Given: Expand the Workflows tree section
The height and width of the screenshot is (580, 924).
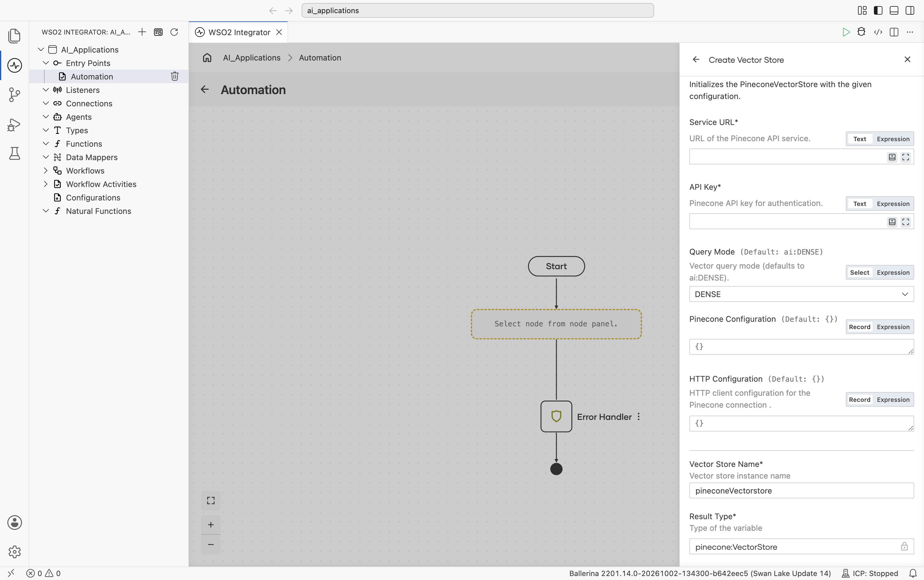Looking at the screenshot, I should pyautogui.click(x=46, y=170).
